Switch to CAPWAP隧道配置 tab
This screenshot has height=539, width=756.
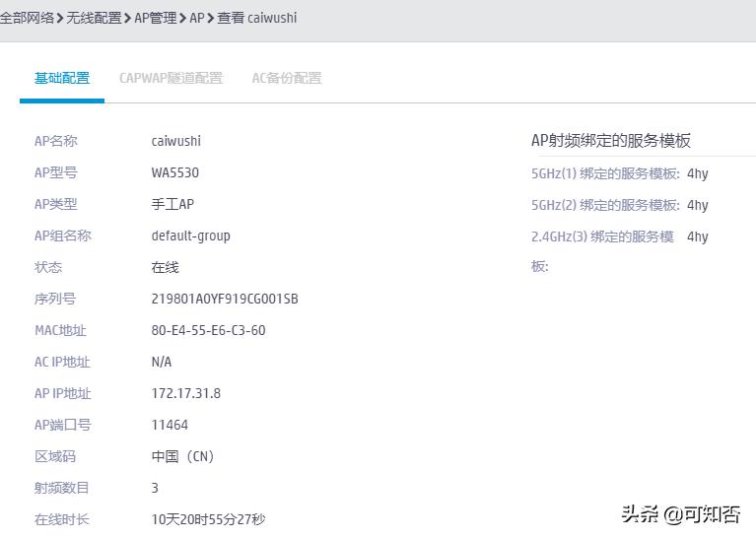(172, 78)
